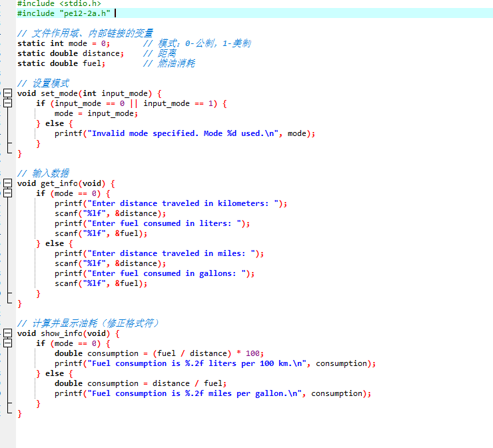Image resolution: width=493 pixels, height=448 pixels.
Task: Click the static double fuel declaration
Action: [61, 63]
